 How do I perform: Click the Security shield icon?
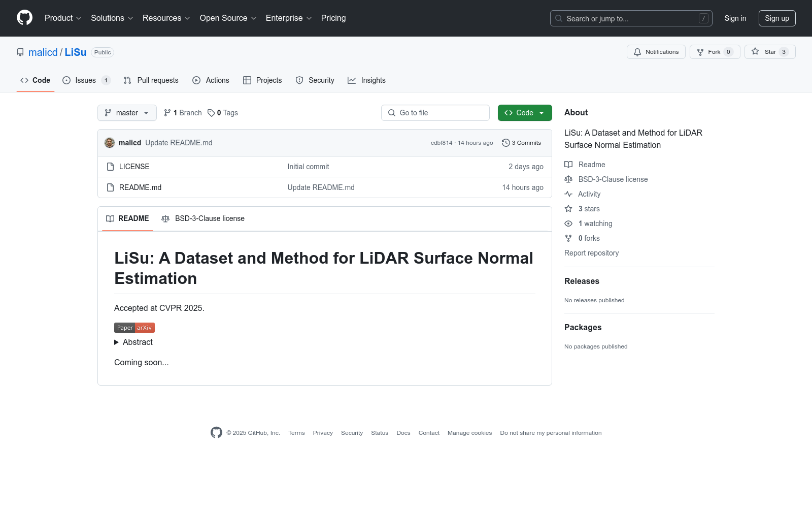[x=299, y=80]
